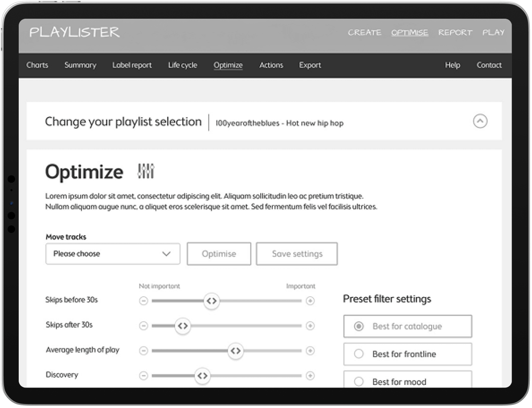Open the Label report tab
Image resolution: width=532 pixels, height=408 pixels.
(x=132, y=65)
